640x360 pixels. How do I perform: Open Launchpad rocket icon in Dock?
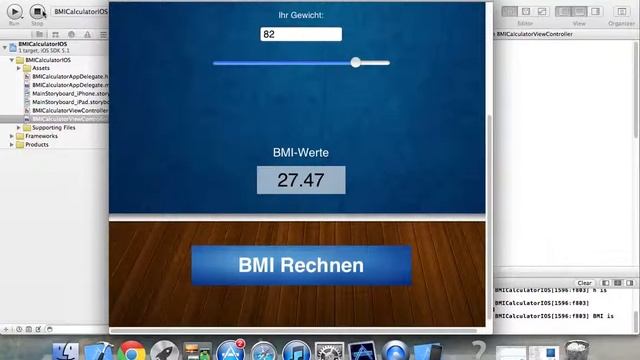pyautogui.click(x=164, y=352)
